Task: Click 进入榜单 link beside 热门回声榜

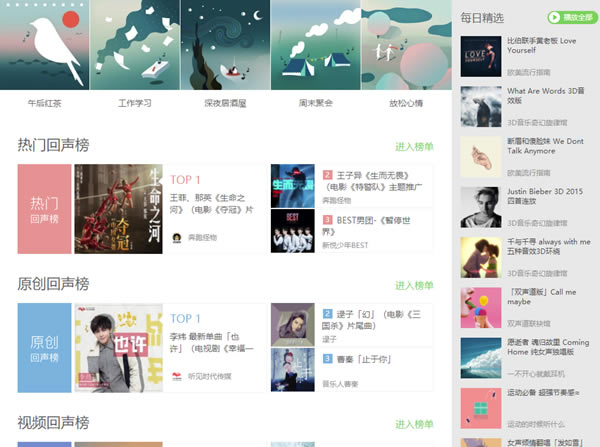Action: tap(414, 147)
